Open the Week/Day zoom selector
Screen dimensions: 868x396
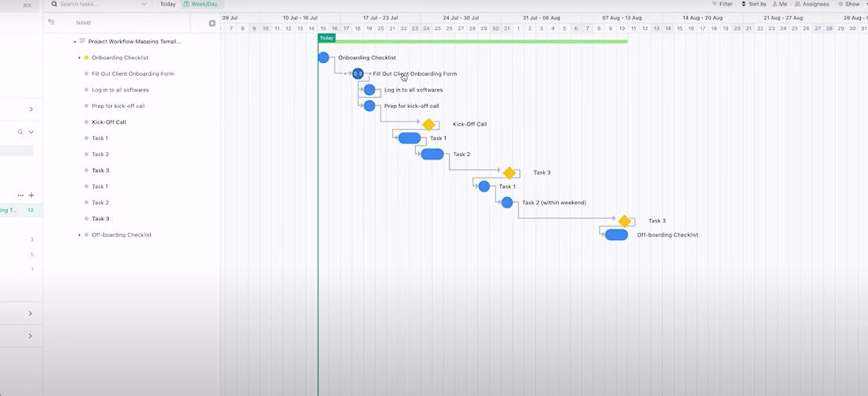pos(201,4)
